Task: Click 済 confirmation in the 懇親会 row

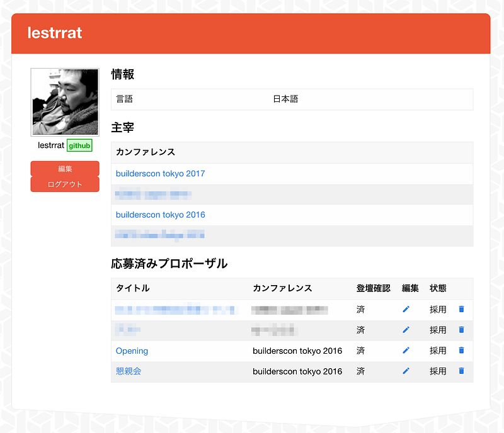Action: tap(360, 371)
